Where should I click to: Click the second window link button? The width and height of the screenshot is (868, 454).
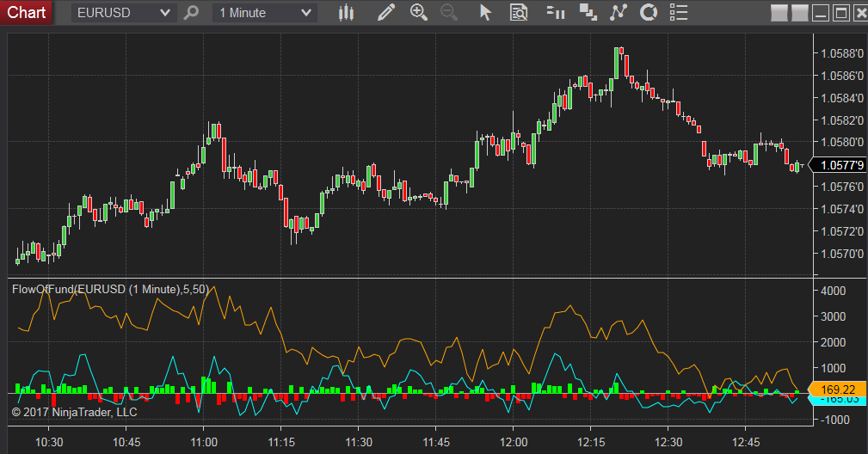799,13
